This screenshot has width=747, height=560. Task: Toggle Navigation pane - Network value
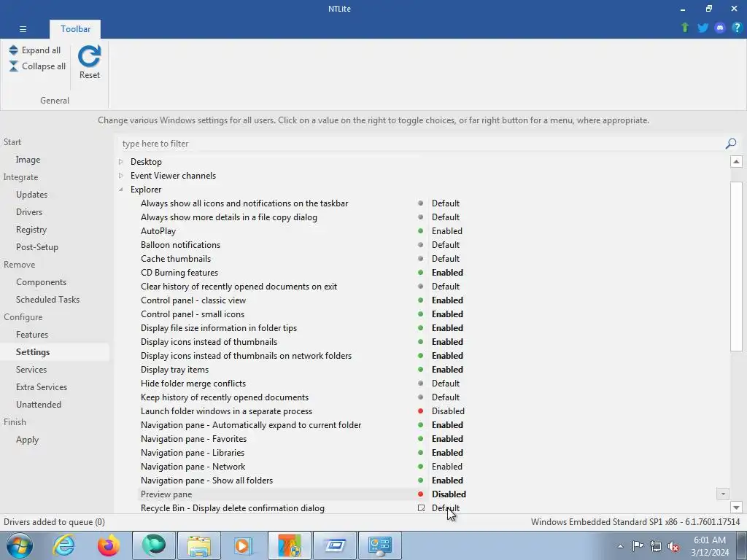pyautogui.click(x=447, y=467)
